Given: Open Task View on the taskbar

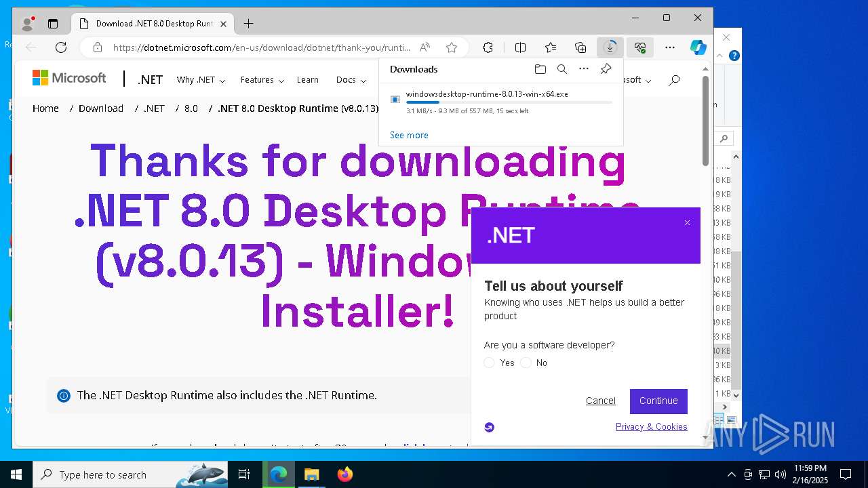Looking at the screenshot, I should (x=244, y=474).
